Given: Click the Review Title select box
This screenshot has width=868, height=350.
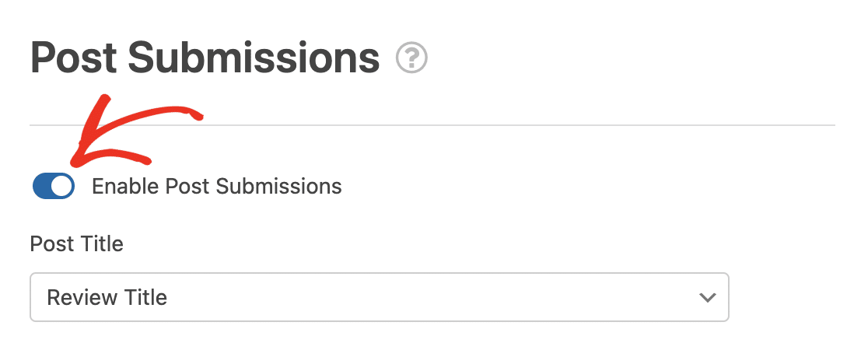Looking at the screenshot, I should tap(380, 297).
